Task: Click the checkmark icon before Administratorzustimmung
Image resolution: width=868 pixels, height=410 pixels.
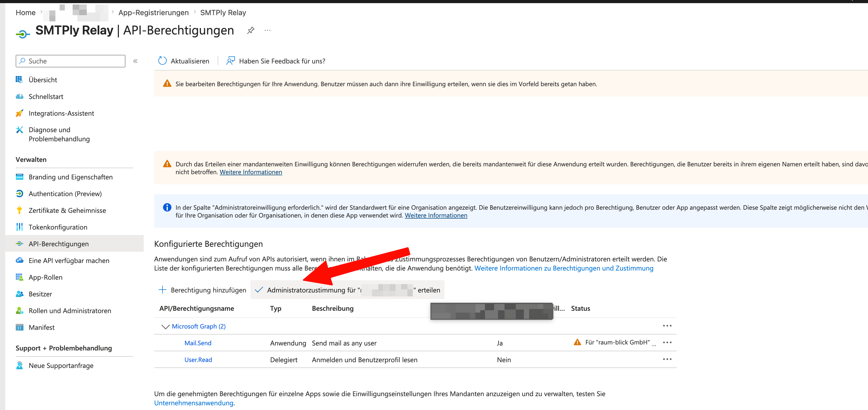Action: [x=259, y=290]
